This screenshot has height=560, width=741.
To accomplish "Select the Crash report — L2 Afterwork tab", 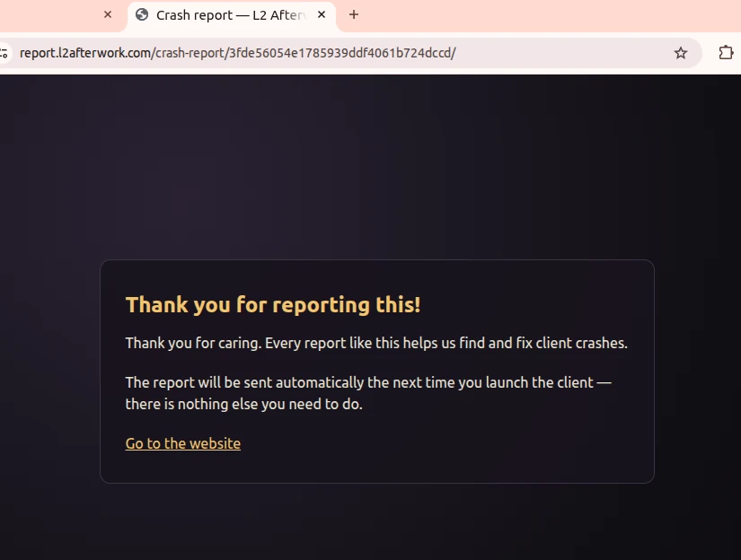I will click(232, 15).
